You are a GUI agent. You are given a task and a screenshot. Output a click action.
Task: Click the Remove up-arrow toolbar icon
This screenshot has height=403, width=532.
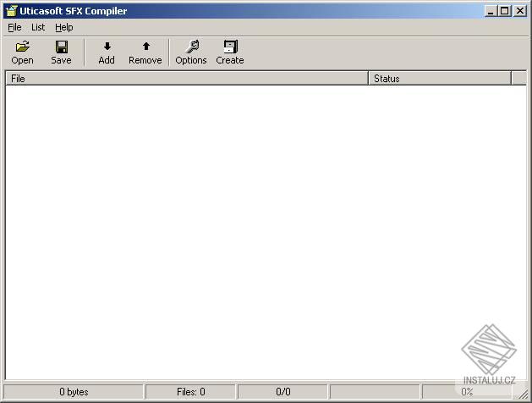[x=145, y=47]
